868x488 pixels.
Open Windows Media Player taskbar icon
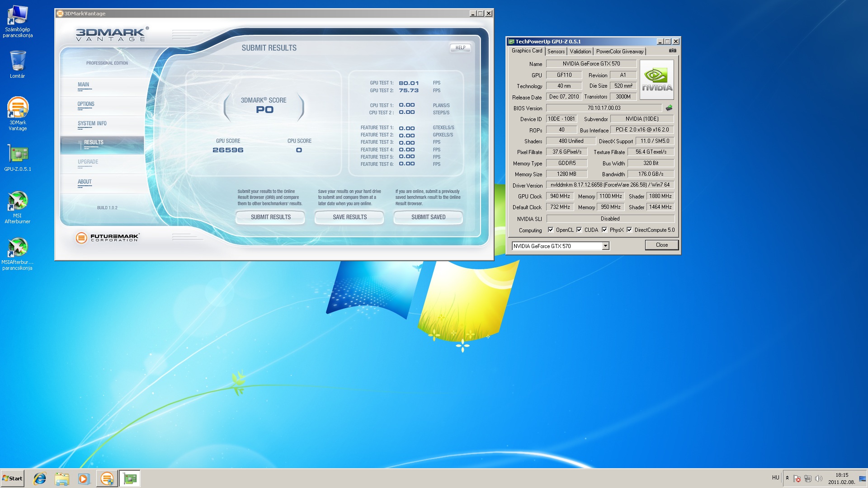(x=84, y=479)
